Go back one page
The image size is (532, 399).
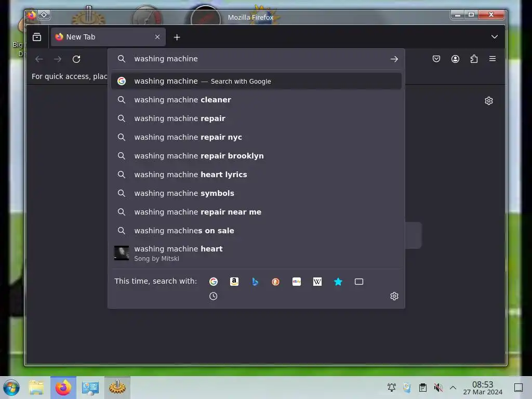coord(39,59)
